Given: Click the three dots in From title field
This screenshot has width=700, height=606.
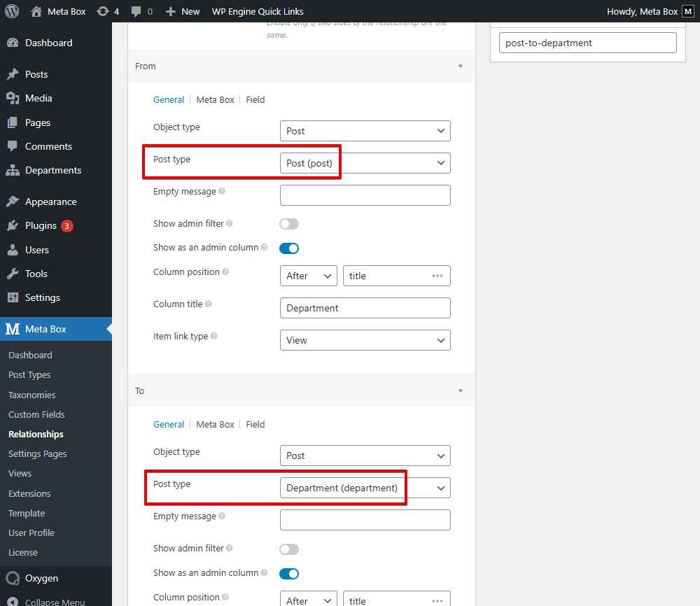Looking at the screenshot, I should (x=437, y=276).
